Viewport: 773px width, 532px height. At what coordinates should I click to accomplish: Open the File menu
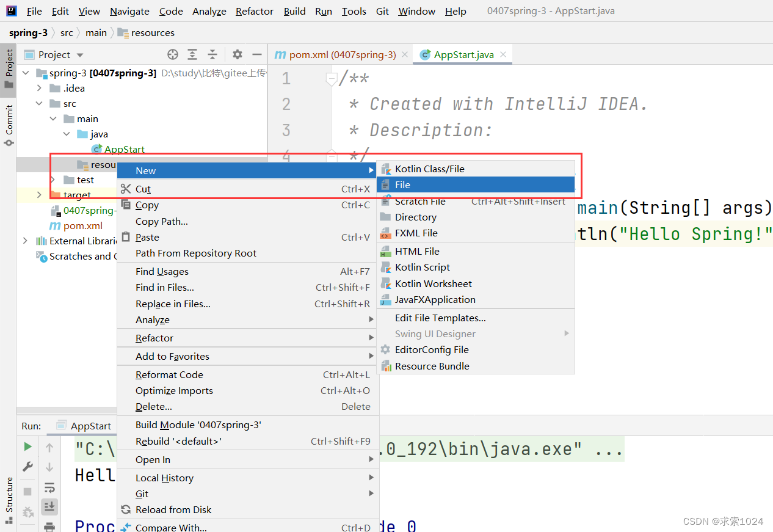click(35, 11)
